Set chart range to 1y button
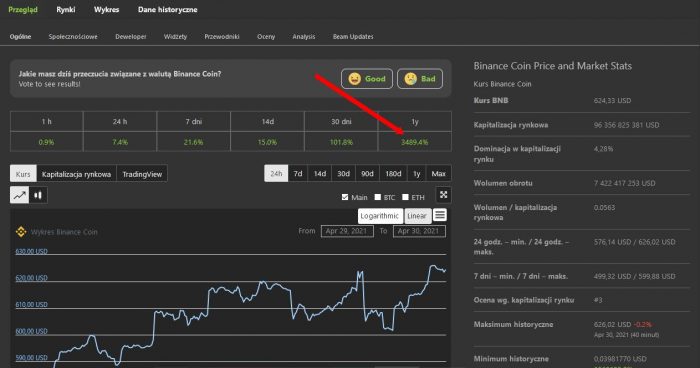The width and height of the screenshot is (700, 368). pos(417,173)
